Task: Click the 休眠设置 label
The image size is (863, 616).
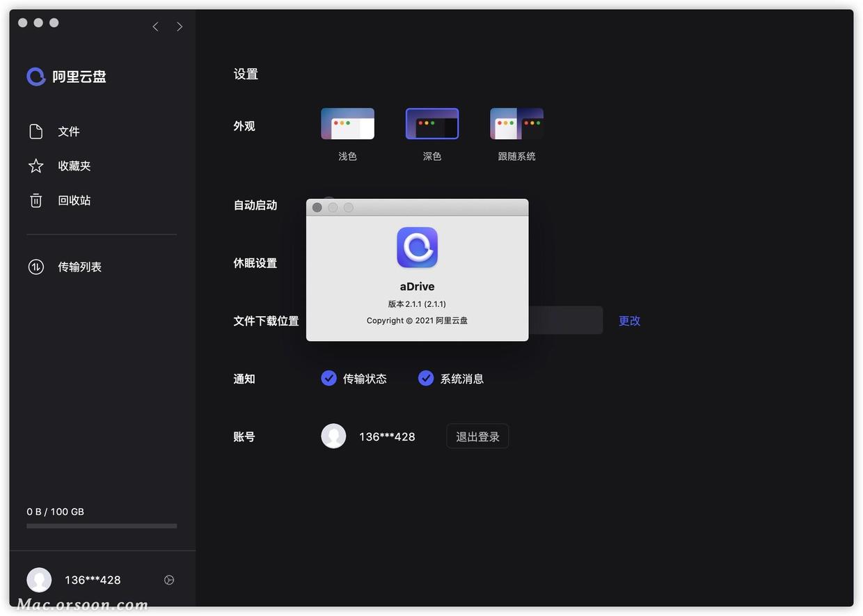Action: (255, 263)
